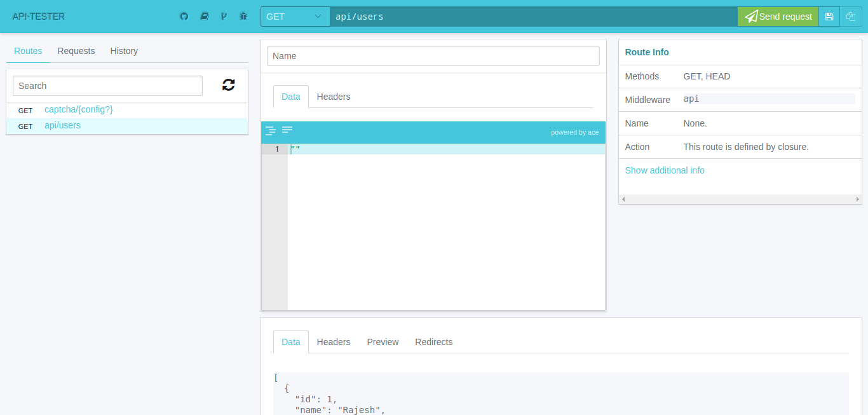Refresh the routes list
The width and height of the screenshot is (868, 415).
[228, 85]
